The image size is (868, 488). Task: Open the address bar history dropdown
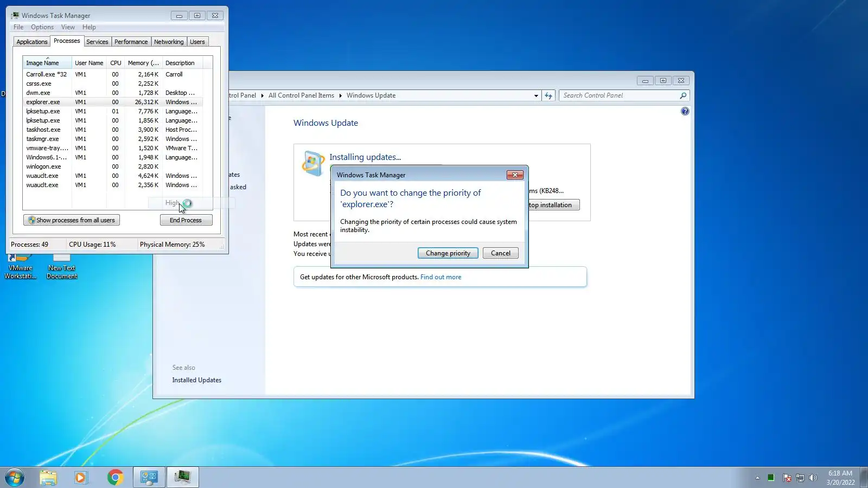coord(536,95)
